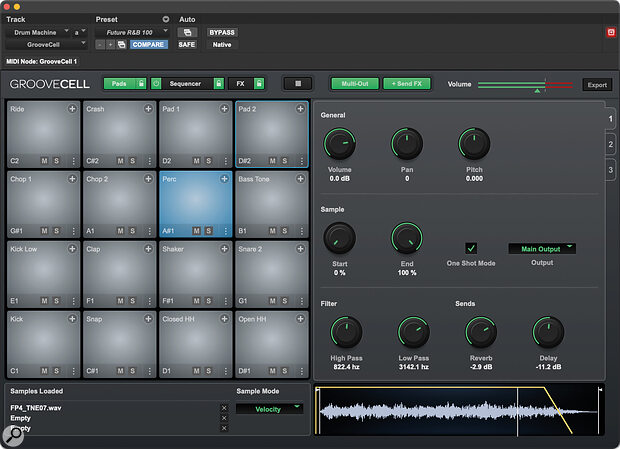Switch to the Sequencer view
The height and width of the screenshot is (449, 620).
[185, 83]
